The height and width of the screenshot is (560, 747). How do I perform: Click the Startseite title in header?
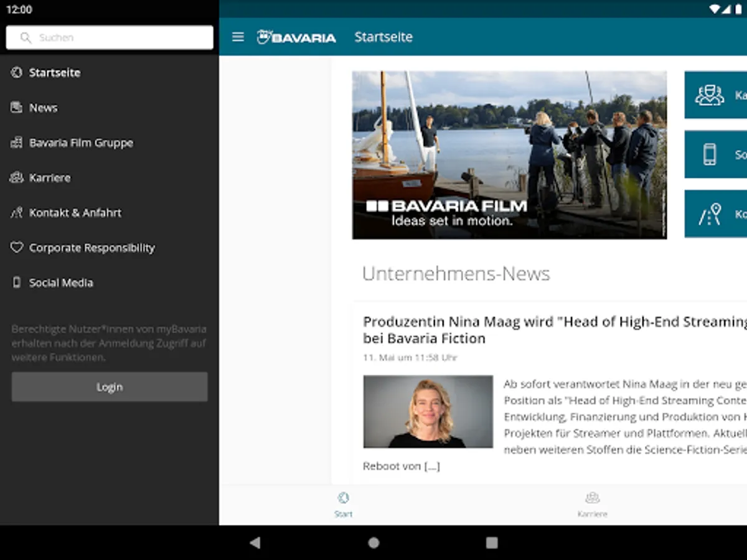coord(383,37)
